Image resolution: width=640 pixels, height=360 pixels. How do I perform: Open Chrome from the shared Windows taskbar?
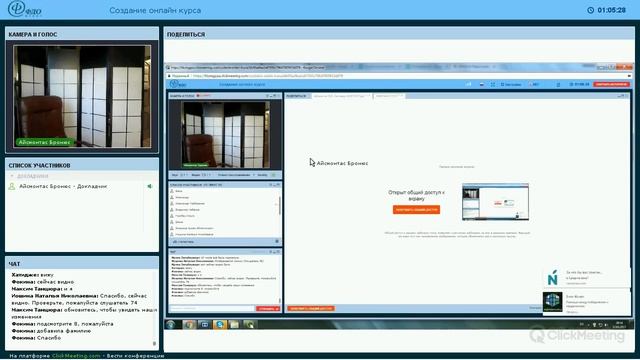pyautogui.click(x=189, y=324)
